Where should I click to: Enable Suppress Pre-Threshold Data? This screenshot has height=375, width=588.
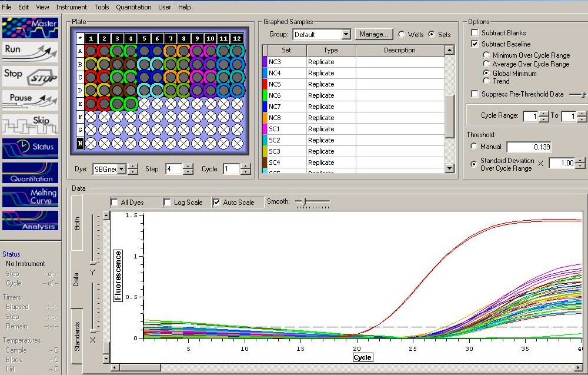click(x=475, y=94)
